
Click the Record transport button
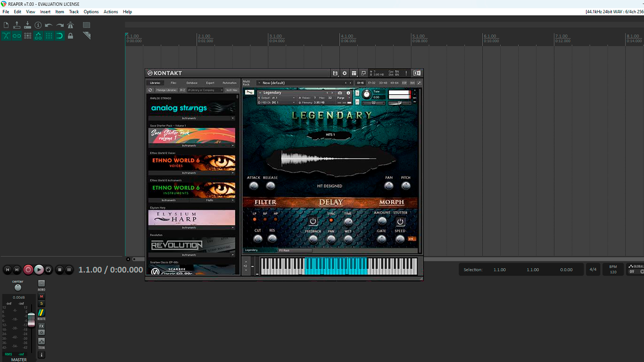pos(28,270)
